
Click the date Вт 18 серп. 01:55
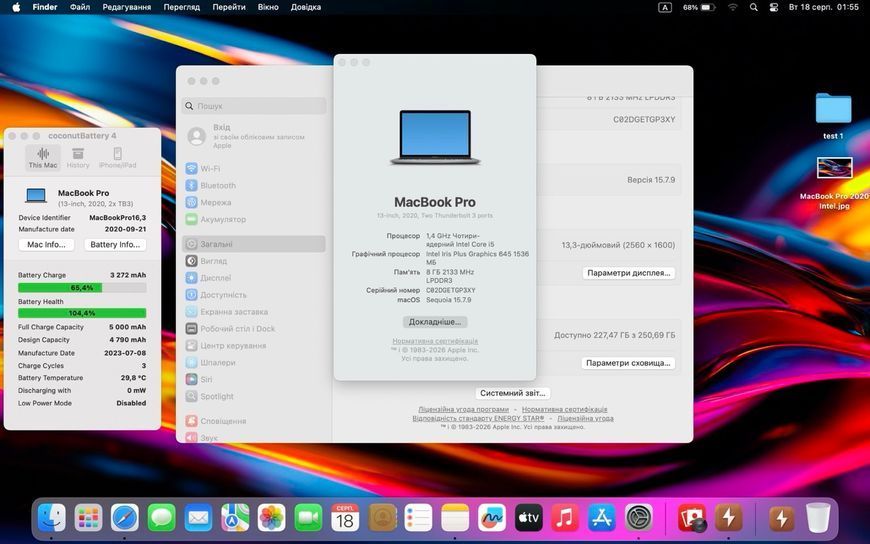click(823, 7)
